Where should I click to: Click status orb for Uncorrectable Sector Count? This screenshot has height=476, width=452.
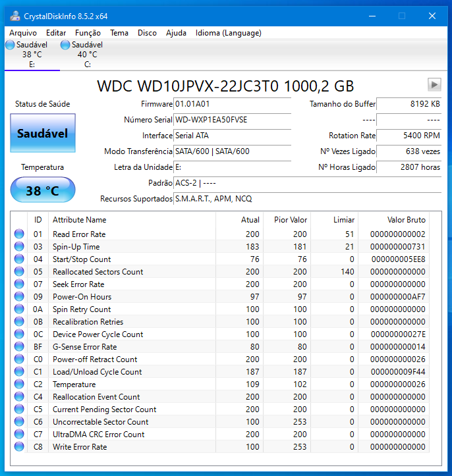point(19,421)
